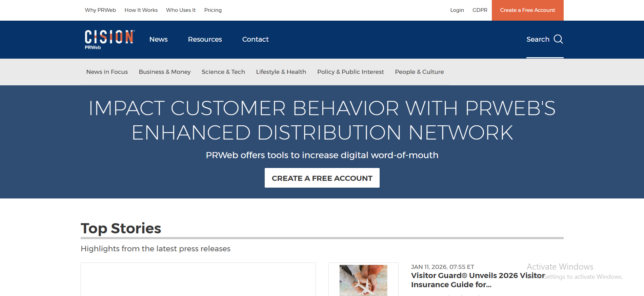Open the GDPR link
644x296 pixels.
click(480, 10)
